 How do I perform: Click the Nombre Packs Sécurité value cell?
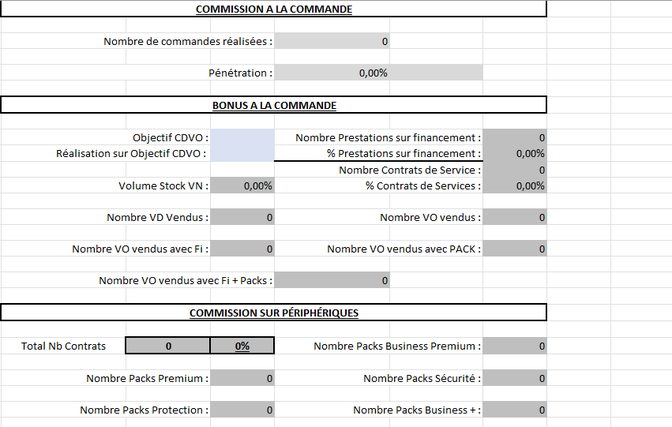tap(514, 378)
